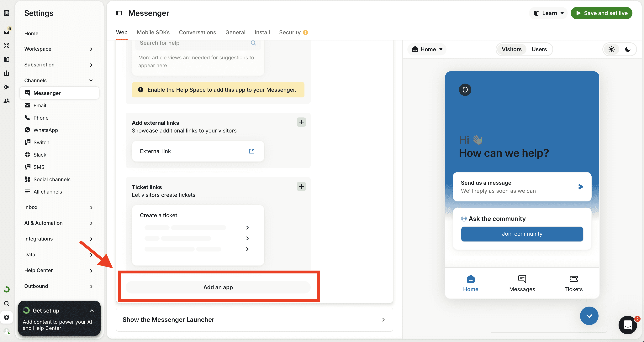Viewport: 644px width, 342px height.
Task: Switch preview to dark mode moon
Action: coord(628,49)
